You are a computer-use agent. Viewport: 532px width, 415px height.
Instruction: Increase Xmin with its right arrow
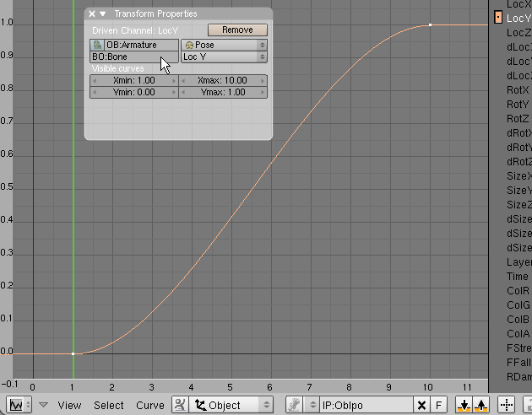point(174,81)
